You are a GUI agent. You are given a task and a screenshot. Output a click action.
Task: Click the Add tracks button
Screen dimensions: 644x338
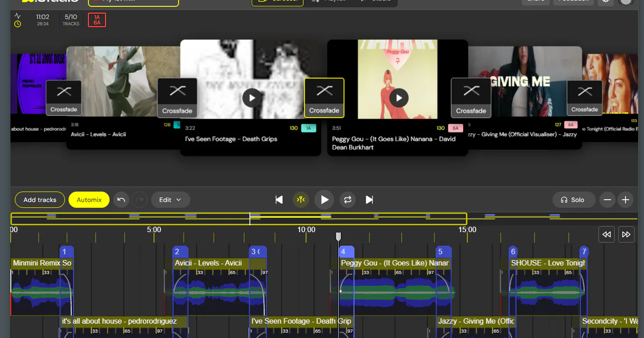(x=40, y=200)
